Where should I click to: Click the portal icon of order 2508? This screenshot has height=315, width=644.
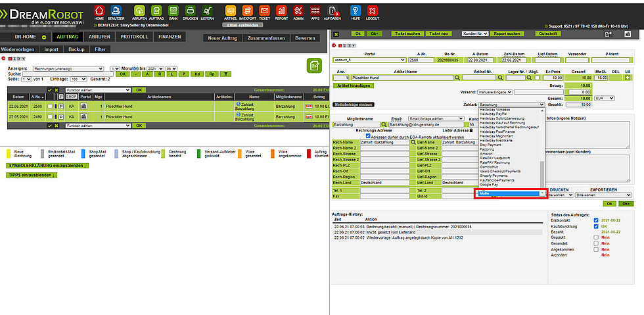83,106
